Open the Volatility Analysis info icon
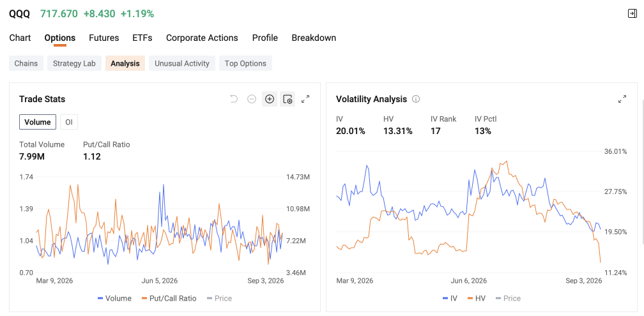 416,99
